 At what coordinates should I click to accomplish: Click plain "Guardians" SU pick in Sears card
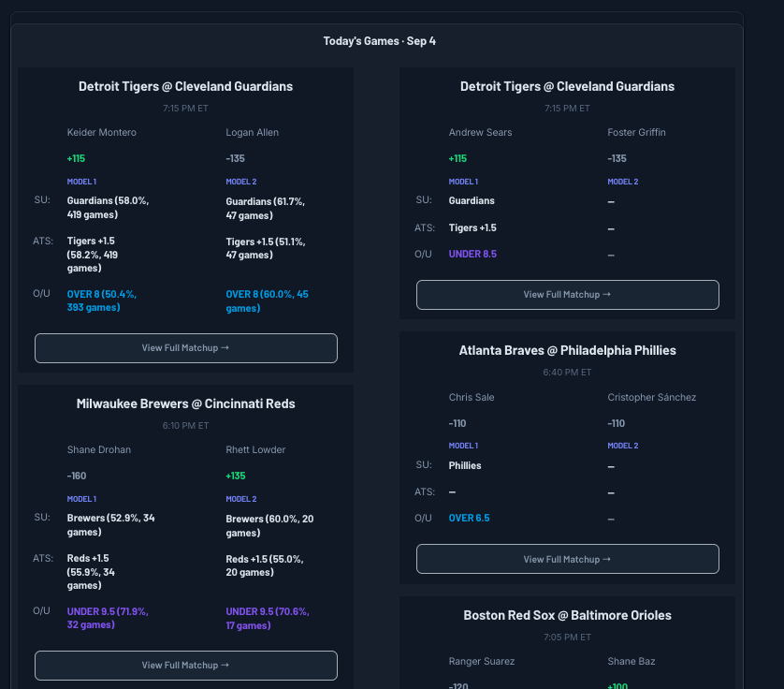coord(472,200)
